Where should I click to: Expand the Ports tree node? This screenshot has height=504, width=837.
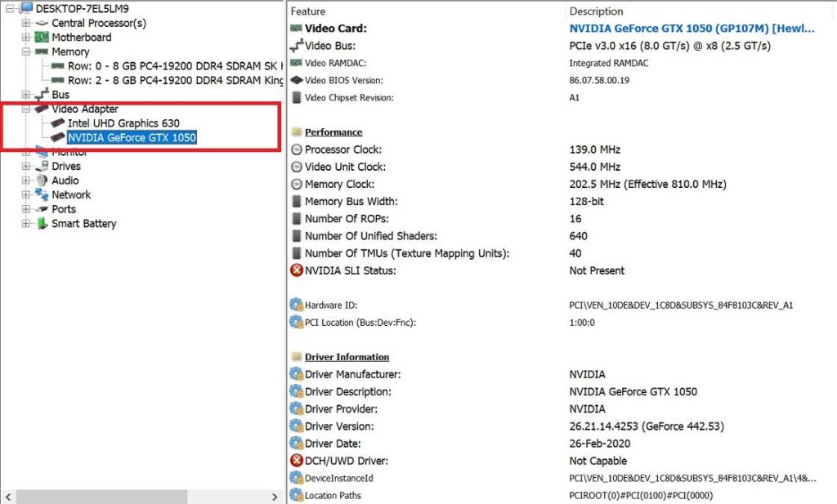click(x=25, y=209)
